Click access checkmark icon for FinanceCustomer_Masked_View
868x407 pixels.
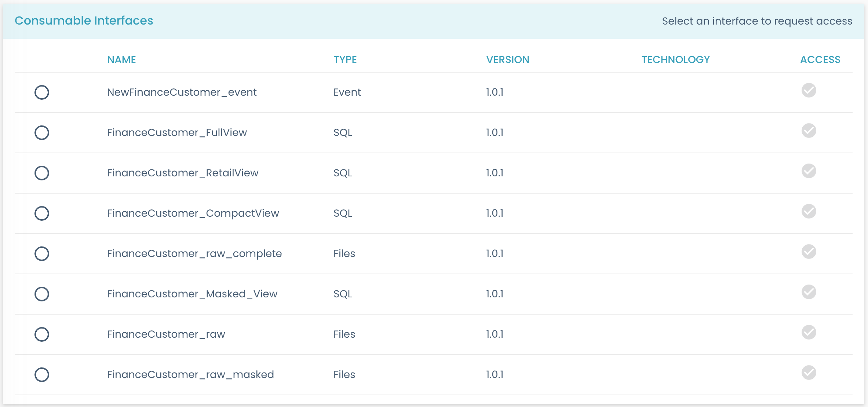[809, 292]
